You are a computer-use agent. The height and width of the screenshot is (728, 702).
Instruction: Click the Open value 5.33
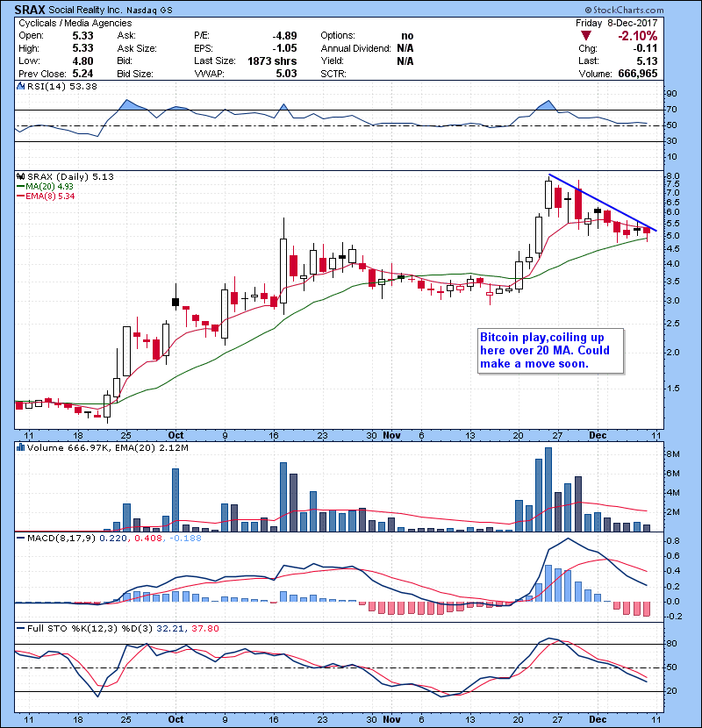click(82, 36)
